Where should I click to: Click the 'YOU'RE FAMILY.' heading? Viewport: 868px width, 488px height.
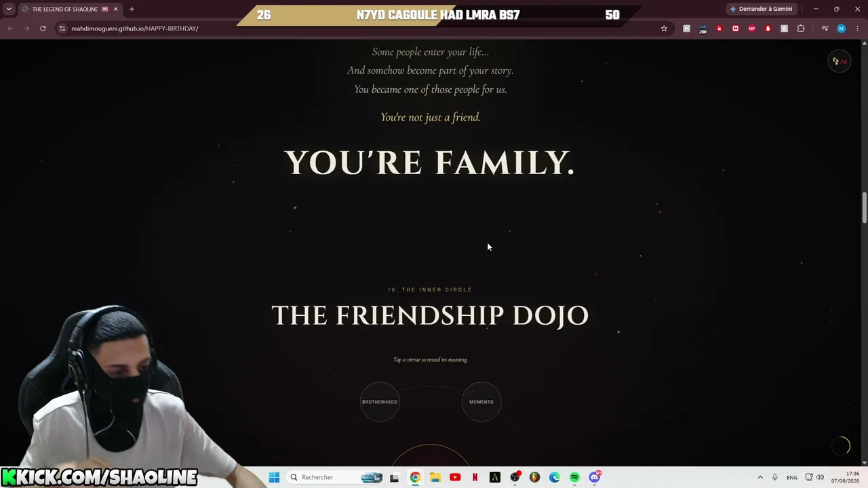[429, 163]
